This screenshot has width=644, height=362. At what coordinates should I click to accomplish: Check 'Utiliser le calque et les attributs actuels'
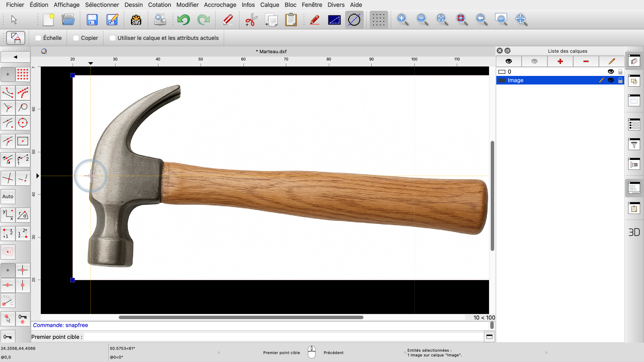click(112, 38)
